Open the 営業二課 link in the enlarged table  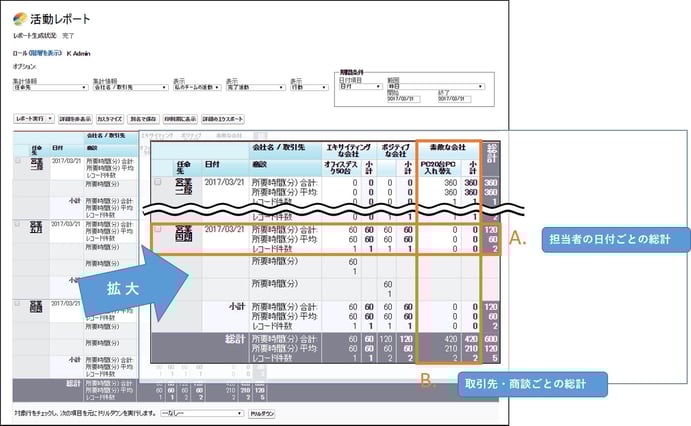click(x=184, y=186)
